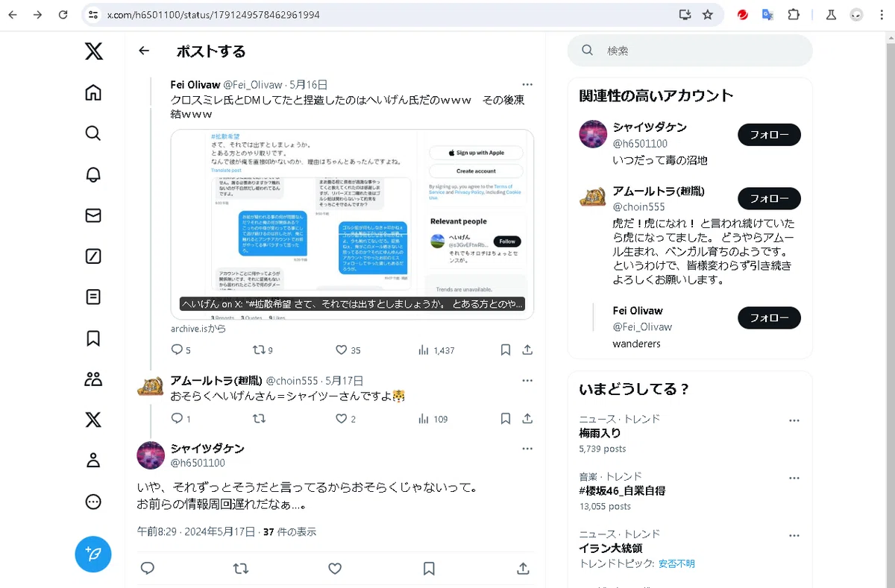Open Communities people icon in sidebar
This screenshot has height=588, width=895.
93,379
